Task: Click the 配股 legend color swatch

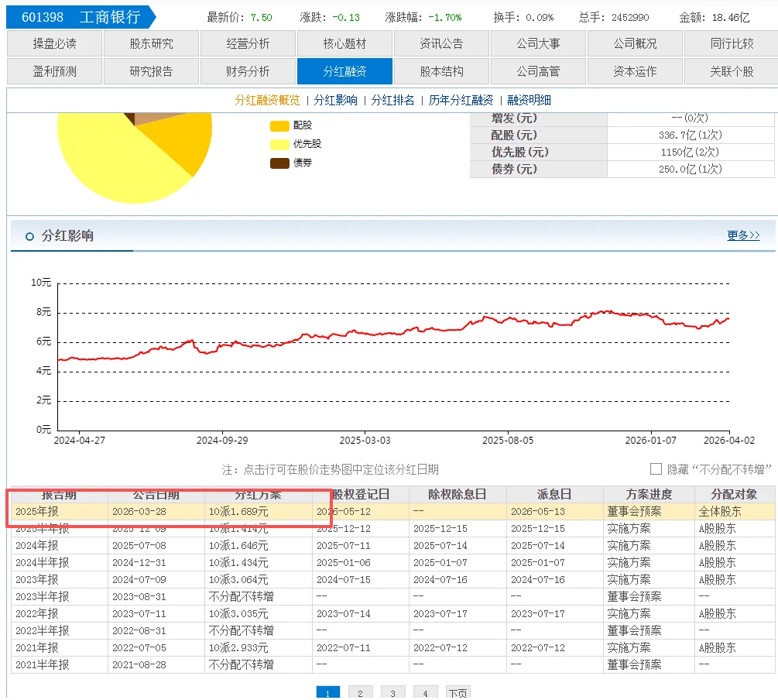Action: [279, 126]
